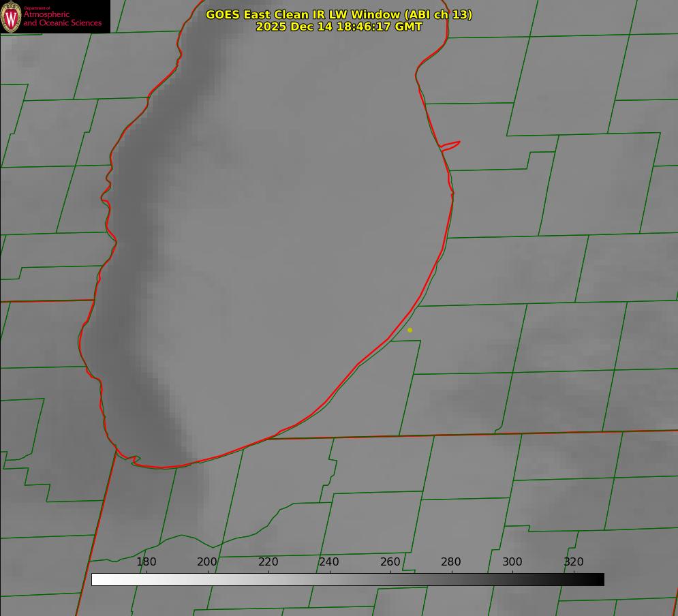Select the 18:46:17 GMT timestamp line

click(339, 27)
